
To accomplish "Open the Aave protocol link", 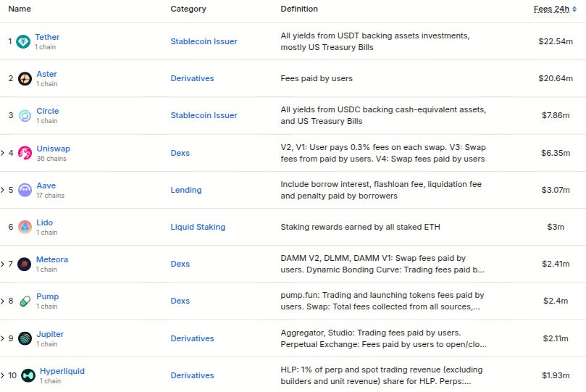I will (46, 185).
